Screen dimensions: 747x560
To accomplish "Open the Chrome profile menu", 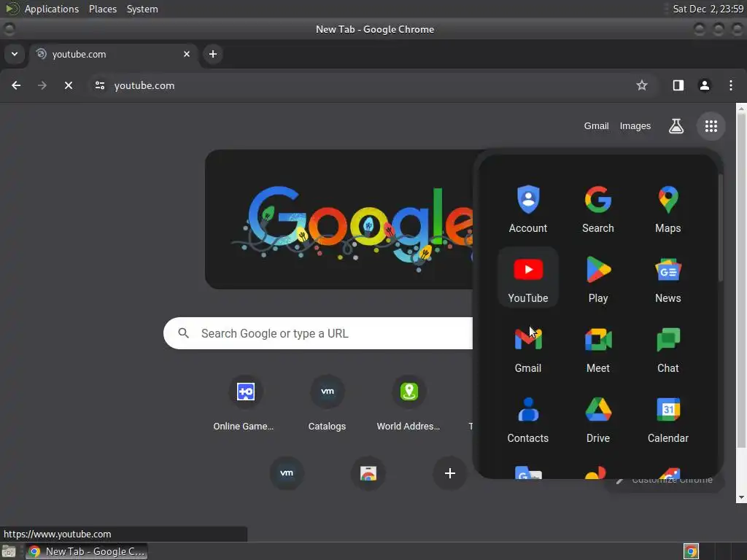I will pos(704,85).
